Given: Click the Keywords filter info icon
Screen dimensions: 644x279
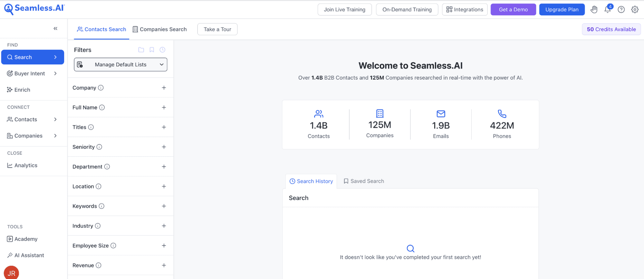Looking at the screenshot, I should tap(101, 206).
